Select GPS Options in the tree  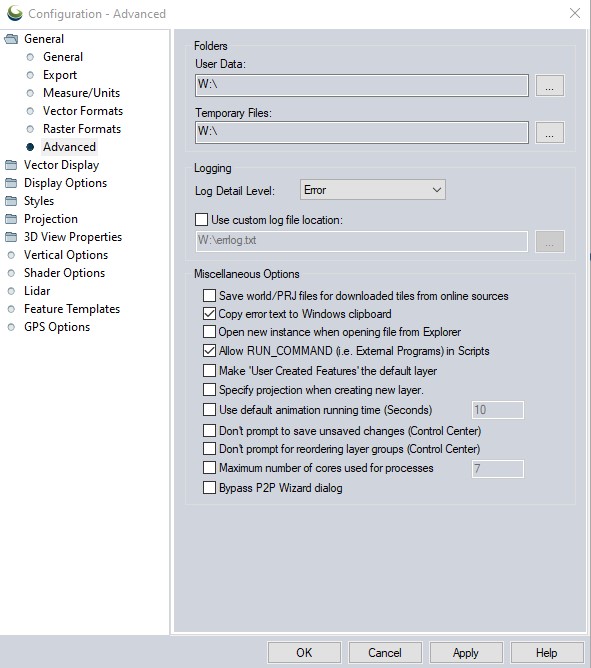click(x=57, y=327)
